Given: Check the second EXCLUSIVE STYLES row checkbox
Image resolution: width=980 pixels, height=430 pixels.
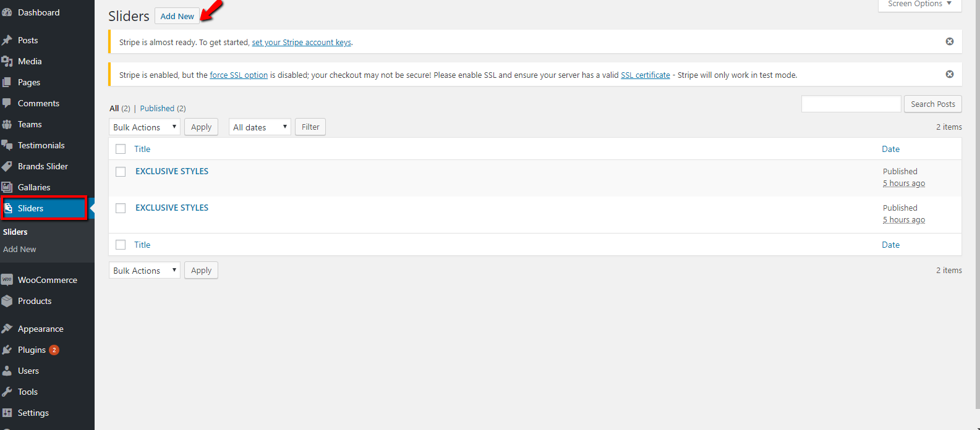Looking at the screenshot, I should click(121, 208).
